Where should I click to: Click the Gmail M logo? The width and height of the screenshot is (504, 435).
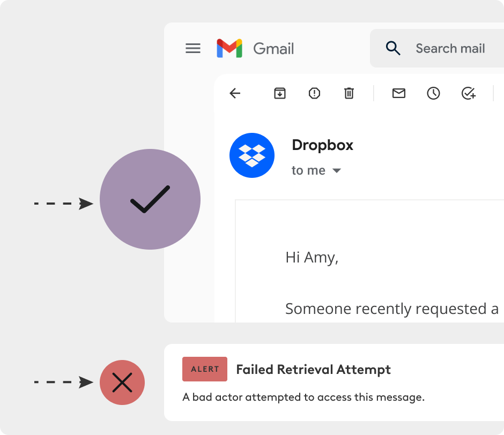point(229,48)
